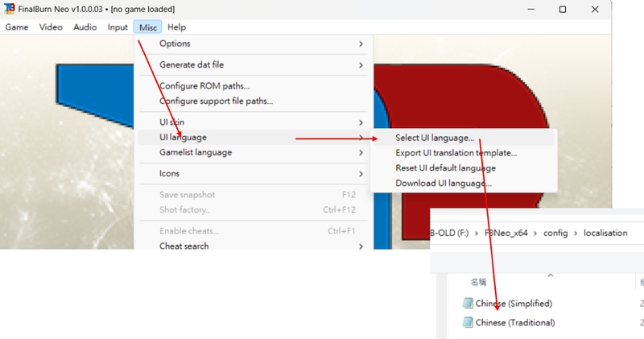This screenshot has width=644, height=339.
Task: Click the UI skin submenu arrow
Action: coord(361,122)
